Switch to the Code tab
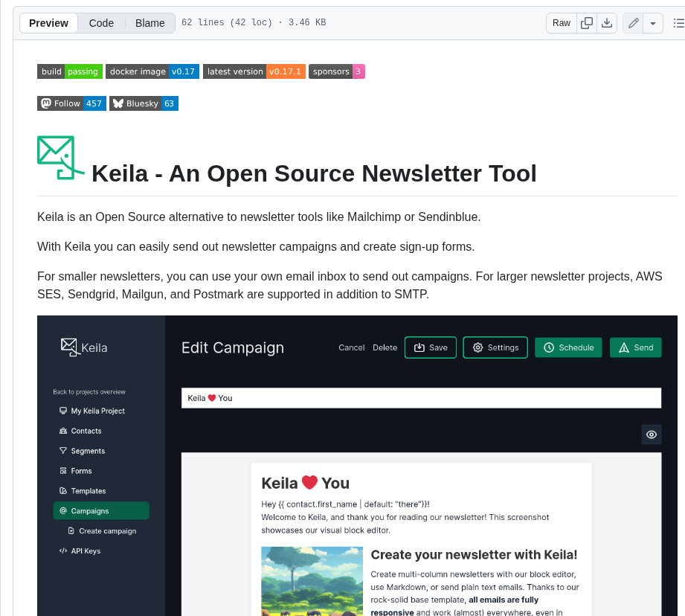This screenshot has height=616, width=685. click(101, 23)
